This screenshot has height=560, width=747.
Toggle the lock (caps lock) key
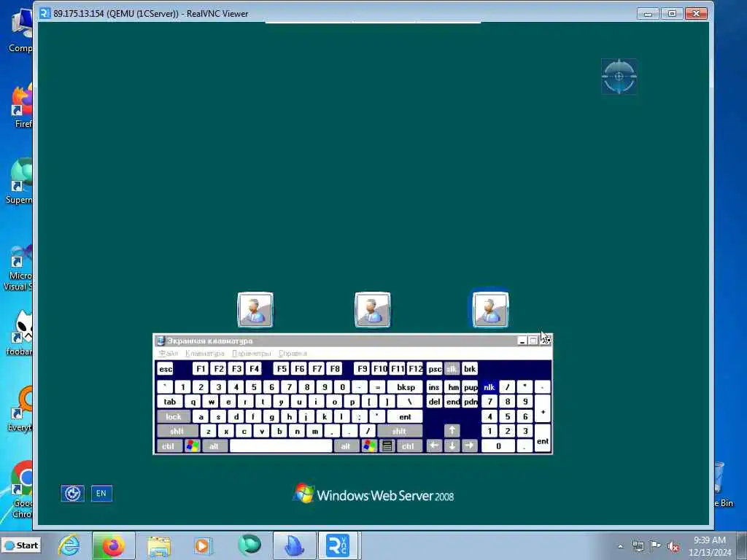(x=174, y=416)
